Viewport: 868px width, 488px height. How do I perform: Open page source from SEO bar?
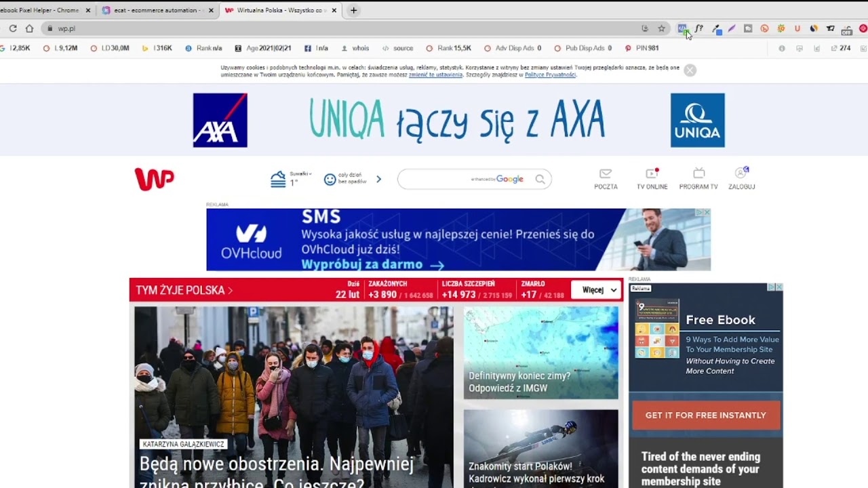tap(397, 48)
